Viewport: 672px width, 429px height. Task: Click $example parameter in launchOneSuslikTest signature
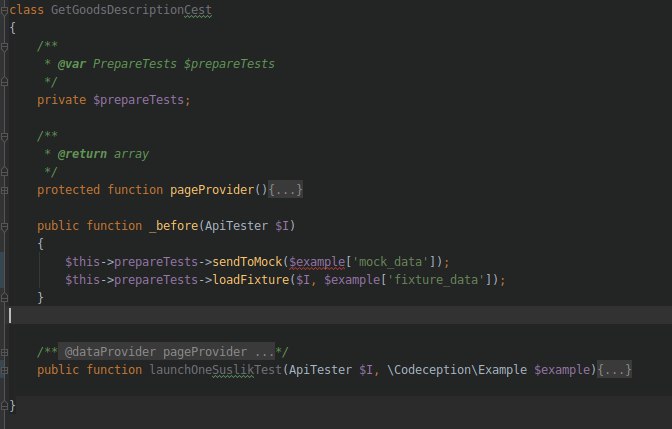click(562, 370)
